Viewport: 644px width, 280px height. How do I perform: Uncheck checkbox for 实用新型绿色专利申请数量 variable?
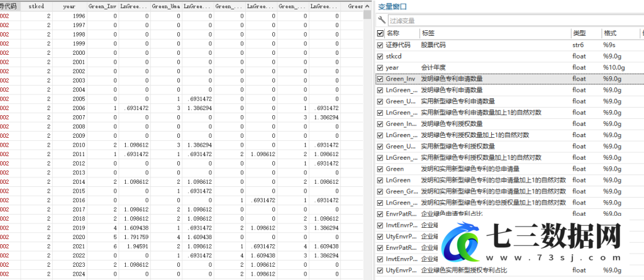(x=380, y=101)
